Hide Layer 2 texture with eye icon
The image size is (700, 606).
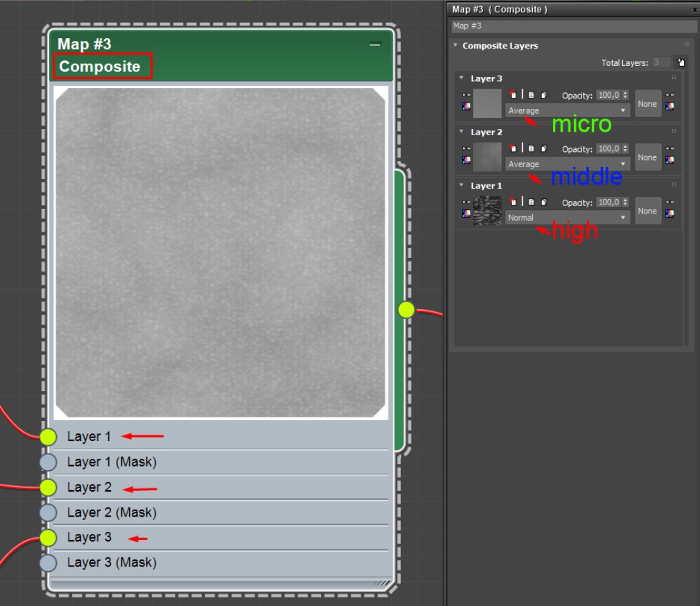(466, 148)
